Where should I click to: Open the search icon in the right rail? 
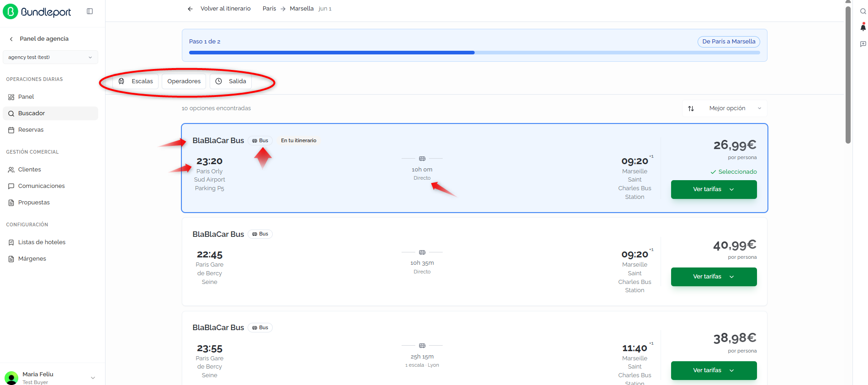tap(863, 11)
